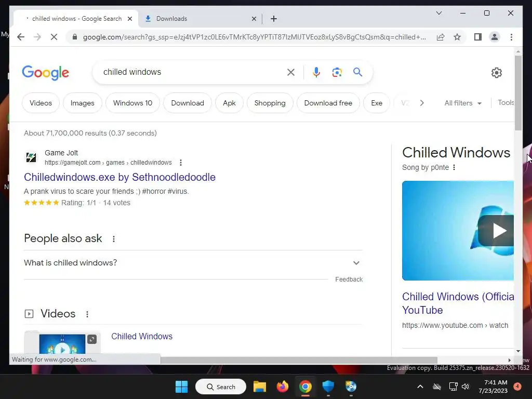Open Chilledwindows.exe by Sethnoodledoodle link

[120, 177]
